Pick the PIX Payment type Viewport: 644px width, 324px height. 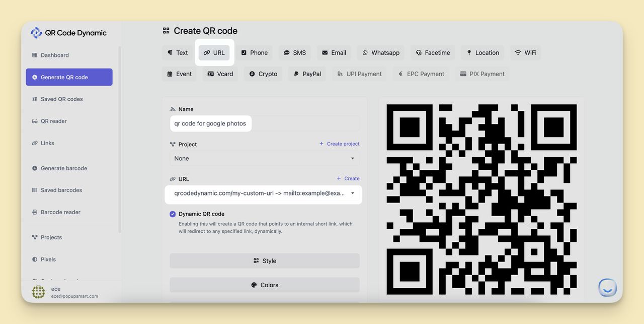point(482,74)
